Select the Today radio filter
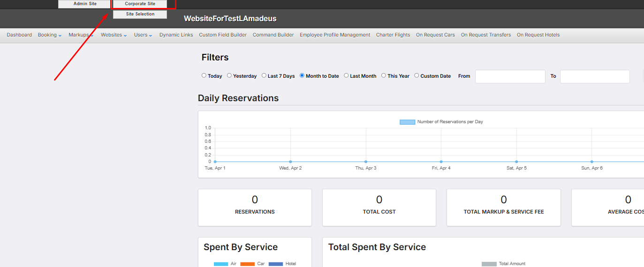This screenshot has width=644, height=267. 204,75
